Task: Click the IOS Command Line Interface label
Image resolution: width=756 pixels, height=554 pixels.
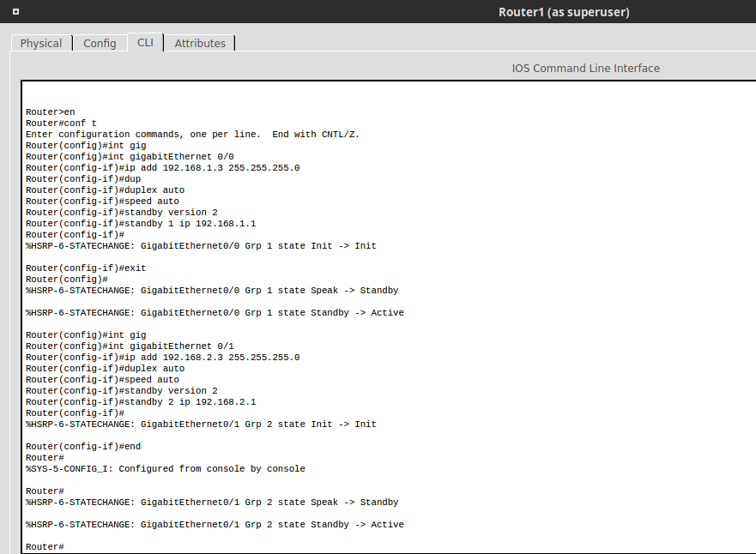Action: [585, 68]
